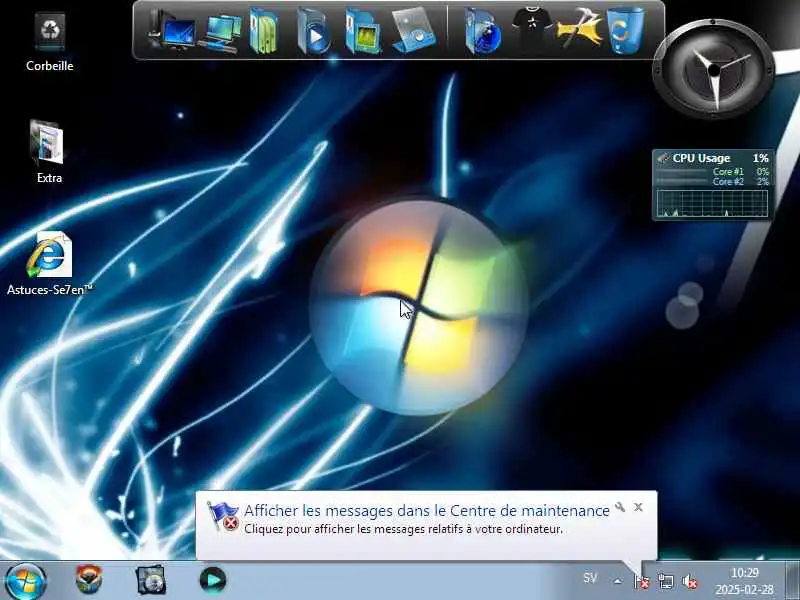Click the Action Center flag tray icon
This screenshot has height=600, width=800.
(641, 581)
